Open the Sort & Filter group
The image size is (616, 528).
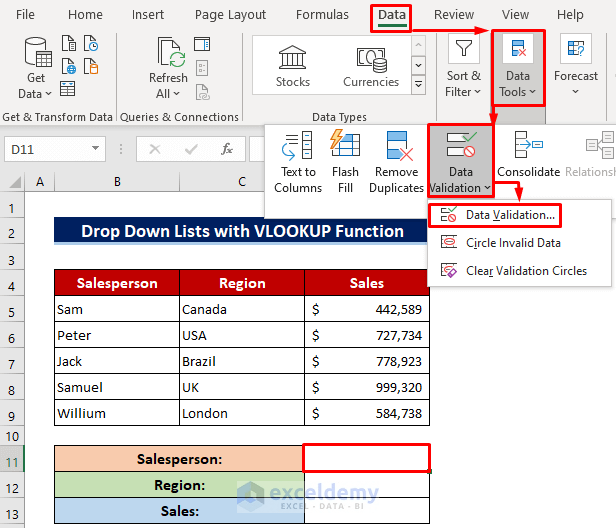pyautogui.click(x=464, y=68)
